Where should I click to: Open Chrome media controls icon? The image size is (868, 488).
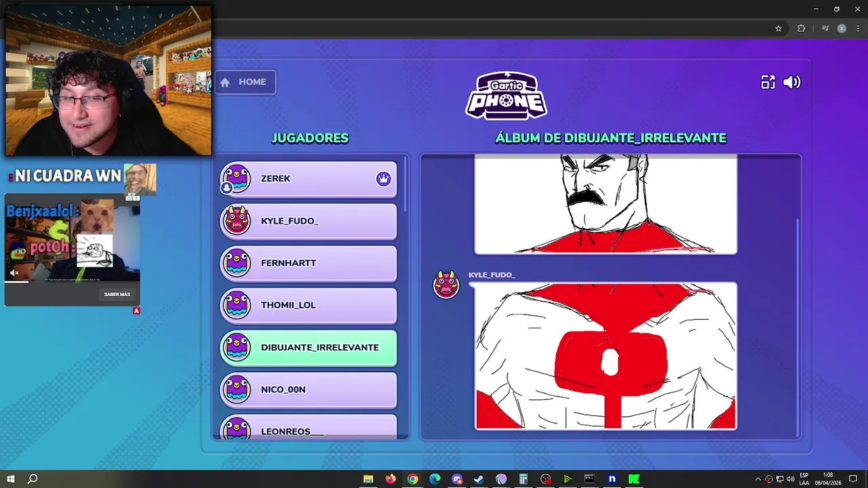tap(825, 28)
